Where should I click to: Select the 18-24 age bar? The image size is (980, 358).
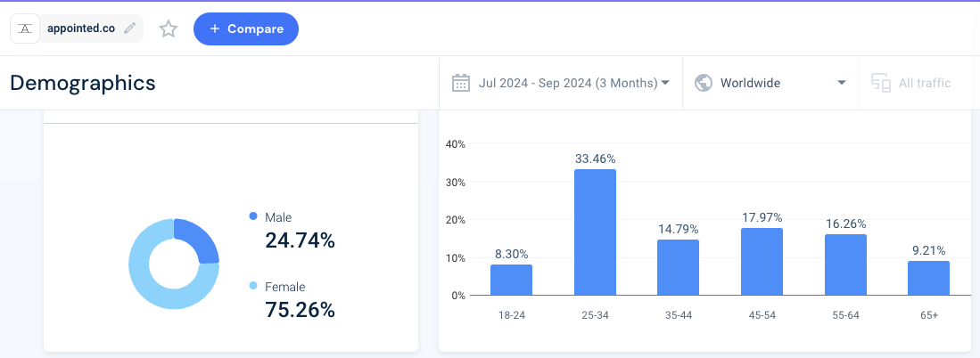[511, 280]
